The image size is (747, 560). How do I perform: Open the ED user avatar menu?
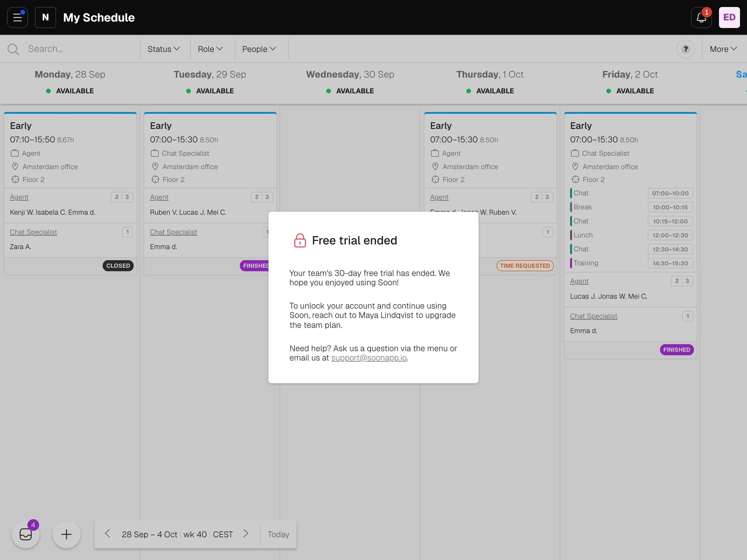pyautogui.click(x=729, y=17)
